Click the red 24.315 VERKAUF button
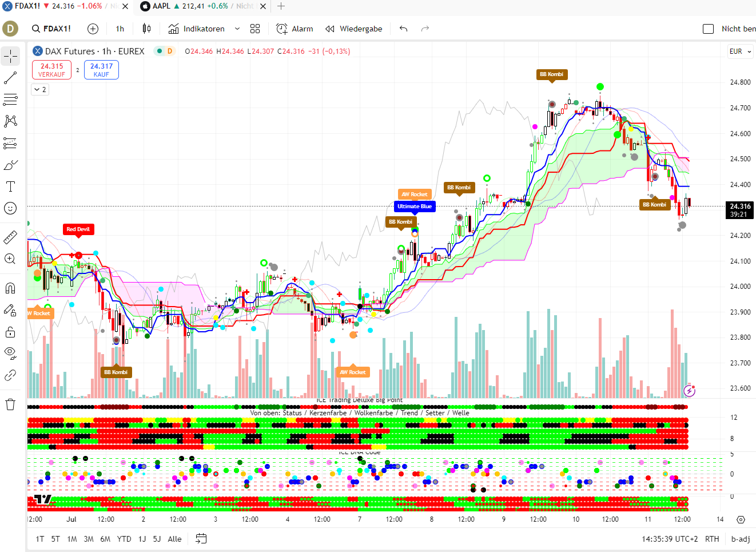The width and height of the screenshot is (756, 552). point(51,70)
